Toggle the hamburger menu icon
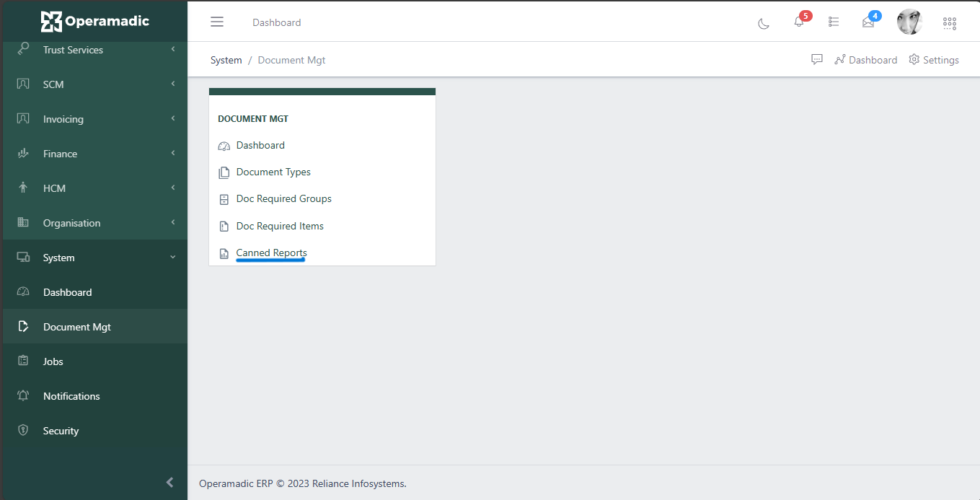The width and height of the screenshot is (980, 500). 217,22
